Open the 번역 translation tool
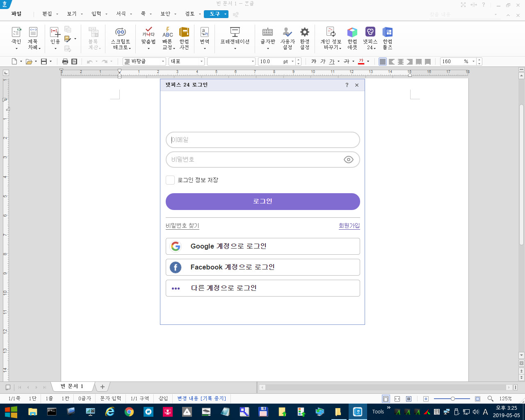 click(205, 38)
